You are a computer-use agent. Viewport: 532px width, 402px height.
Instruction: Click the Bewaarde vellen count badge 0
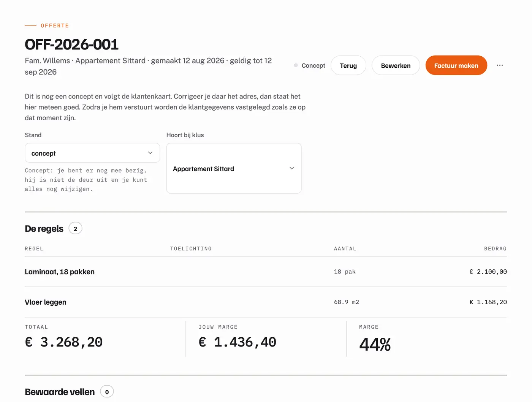107,392
